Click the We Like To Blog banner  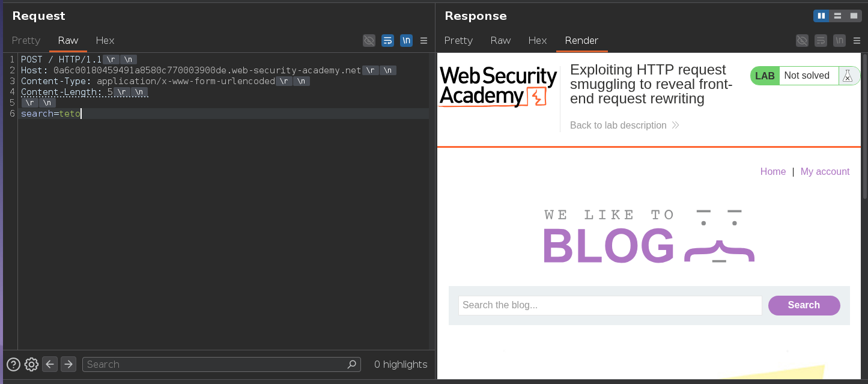coord(649,236)
